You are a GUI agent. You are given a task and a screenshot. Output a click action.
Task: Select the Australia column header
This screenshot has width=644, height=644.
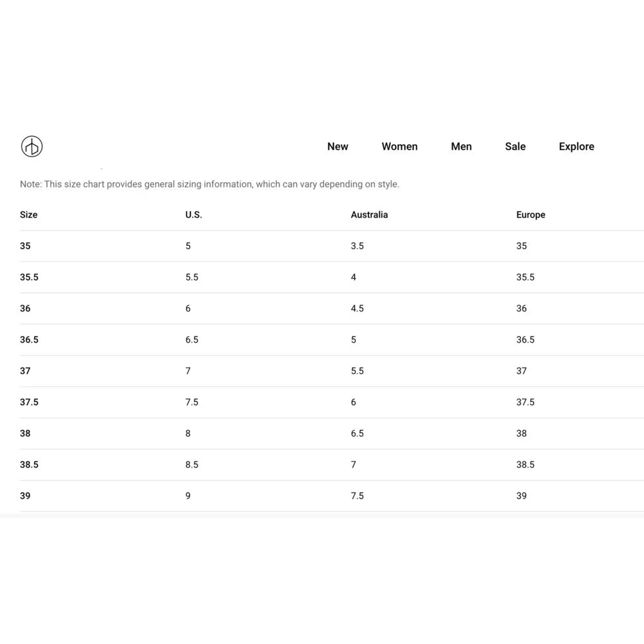pos(369,214)
